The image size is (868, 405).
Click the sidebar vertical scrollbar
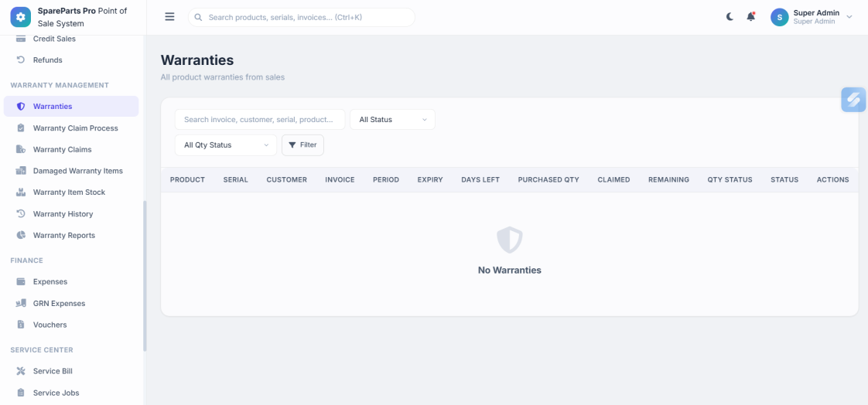click(145, 275)
